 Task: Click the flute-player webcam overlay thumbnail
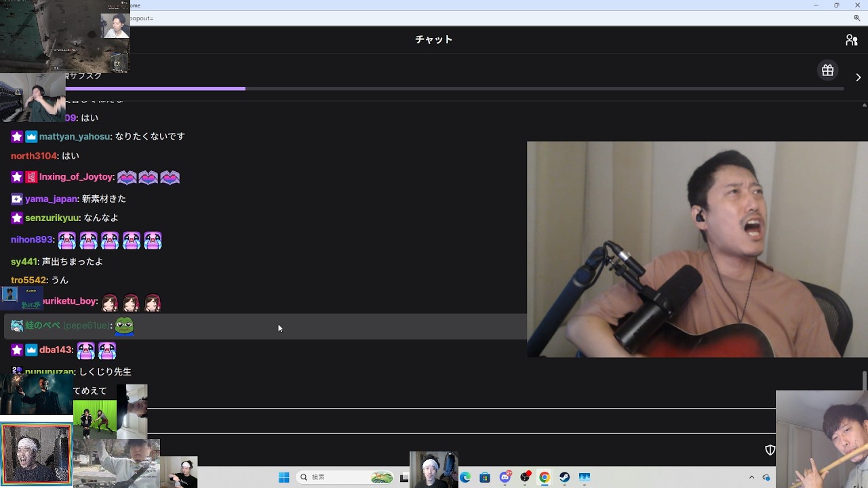(x=822, y=439)
